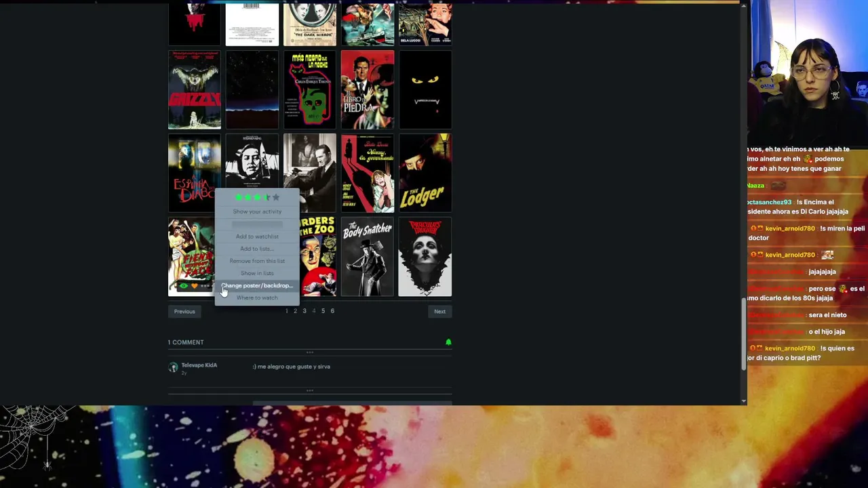Screen dimensions: 868x488
Task: Click the 'o el hijo jaja' chat message
Action: pyautogui.click(x=827, y=331)
